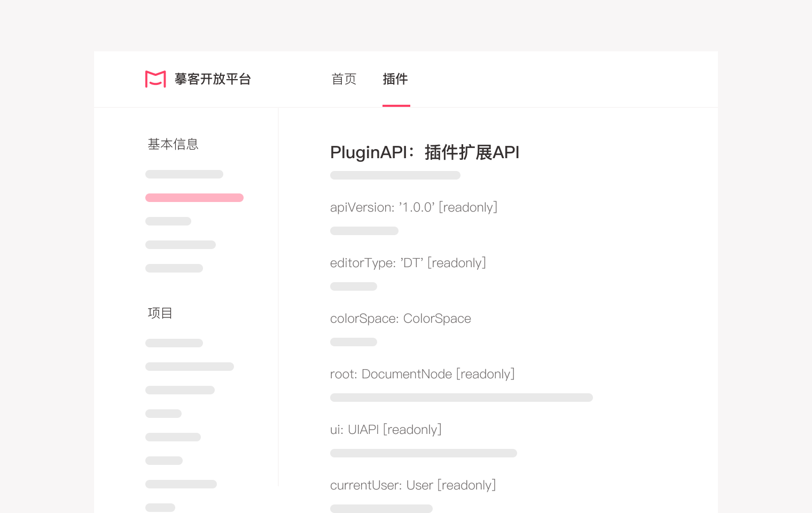Click the first placeholder item under 基本信息
Viewport: 812px width, 513px height.
coord(184,174)
